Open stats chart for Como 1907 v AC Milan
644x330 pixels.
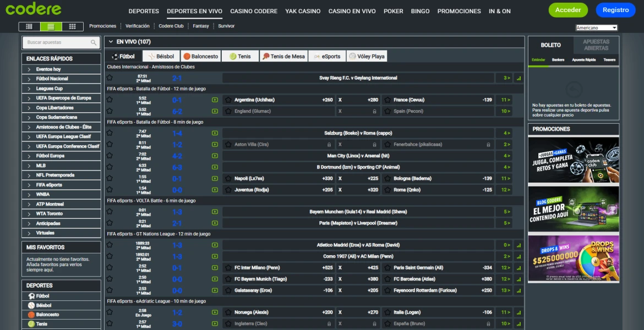point(519,256)
